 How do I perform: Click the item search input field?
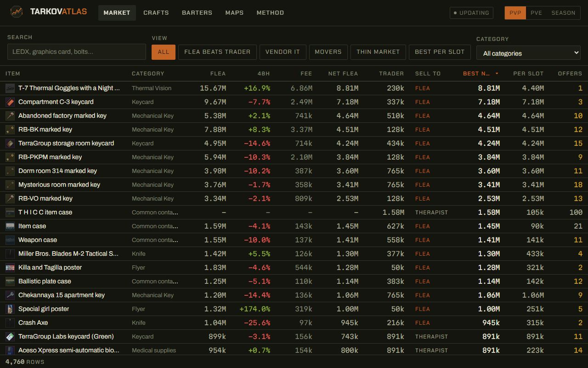click(77, 52)
